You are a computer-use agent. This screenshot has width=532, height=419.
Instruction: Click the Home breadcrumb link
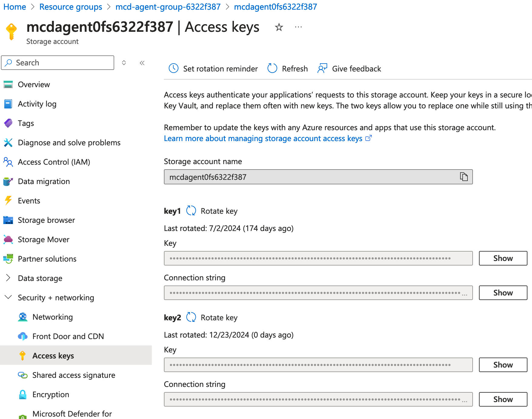click(x=15, y=7)
